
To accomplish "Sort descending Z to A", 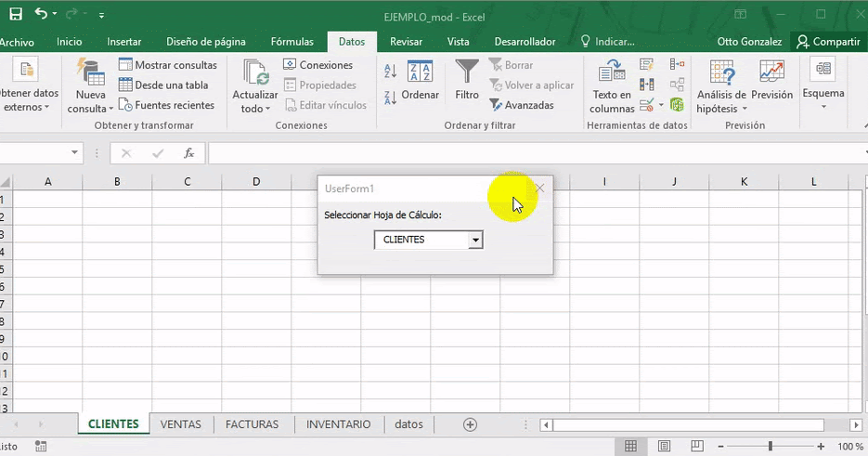I will (390, 97).
